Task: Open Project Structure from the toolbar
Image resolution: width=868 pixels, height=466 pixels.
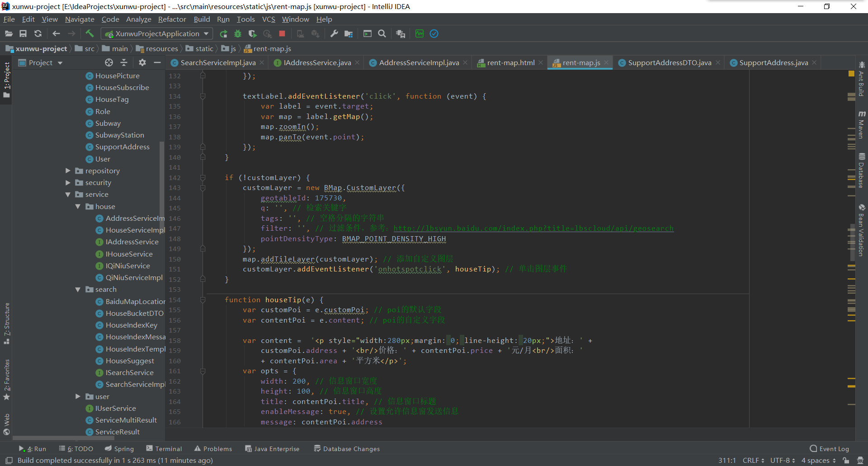Action: [x=349, y=33]
